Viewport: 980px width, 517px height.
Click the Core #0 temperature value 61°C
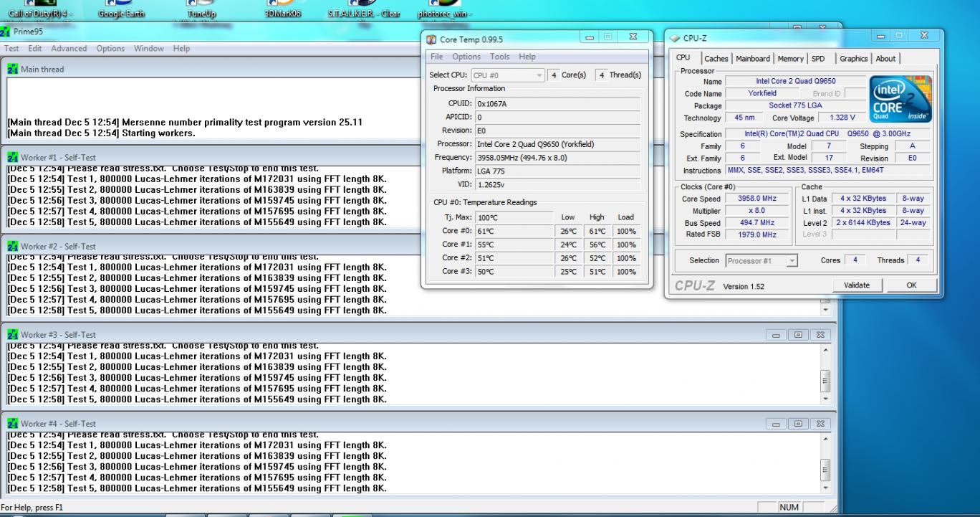tap(514, 231)
